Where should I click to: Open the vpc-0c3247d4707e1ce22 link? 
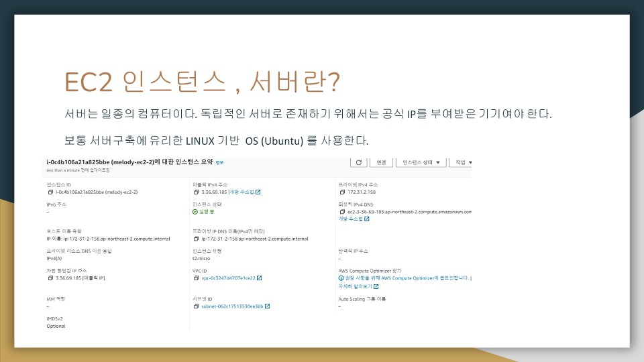pyautogui.click(x=228, y=278)
